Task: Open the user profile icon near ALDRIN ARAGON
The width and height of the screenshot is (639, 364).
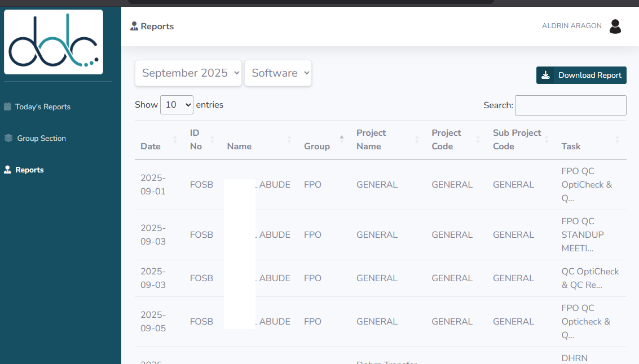Action: click(615, 26)
